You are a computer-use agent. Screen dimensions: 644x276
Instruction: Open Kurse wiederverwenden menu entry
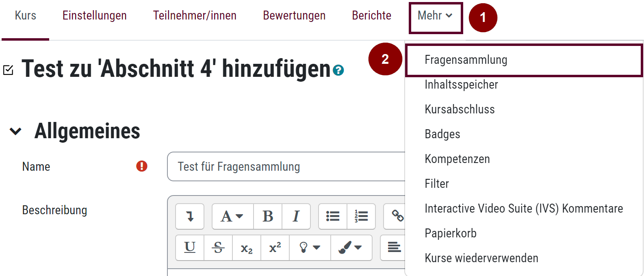481,258
